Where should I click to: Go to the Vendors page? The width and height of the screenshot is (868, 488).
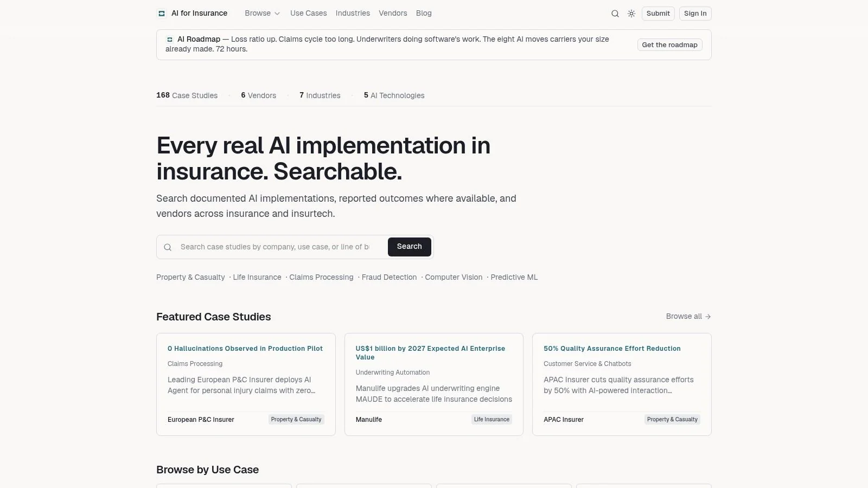(393, 14)
